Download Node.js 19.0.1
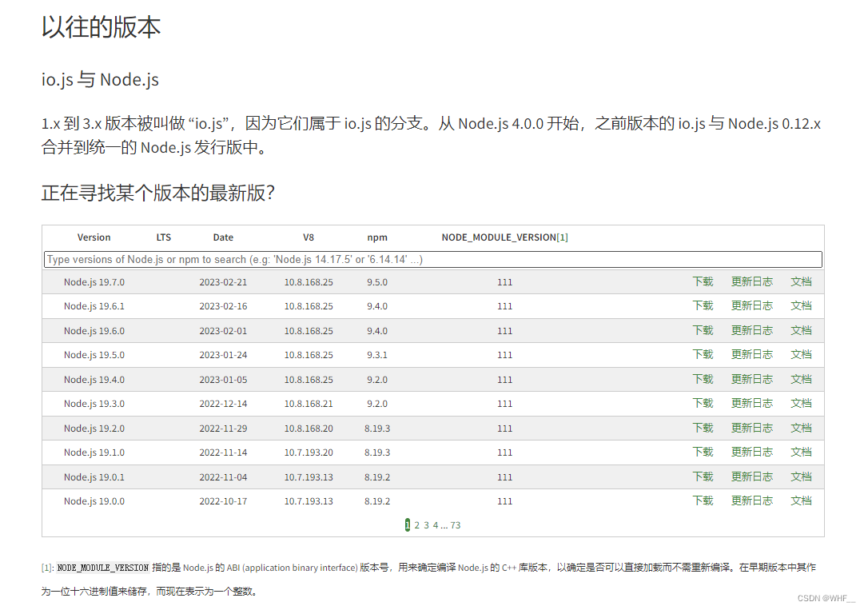The image size is (868, 610). (703, 476)
